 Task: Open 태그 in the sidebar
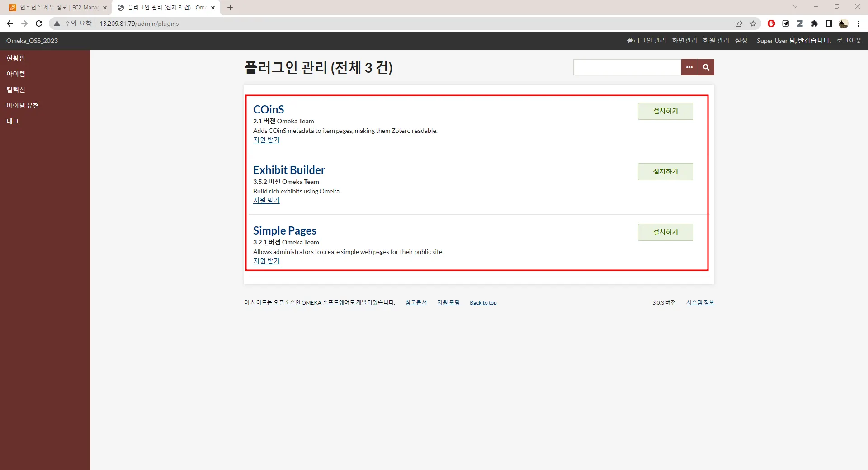[x=13, y=121]
